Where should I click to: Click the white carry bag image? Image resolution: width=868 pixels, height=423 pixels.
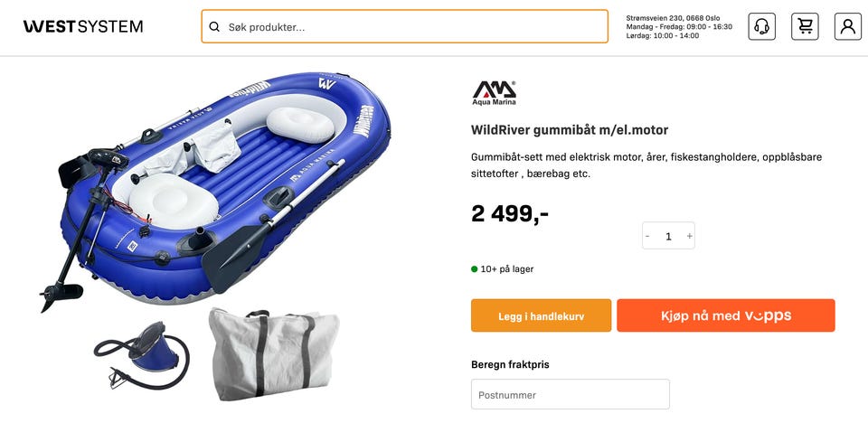(274, 354)
